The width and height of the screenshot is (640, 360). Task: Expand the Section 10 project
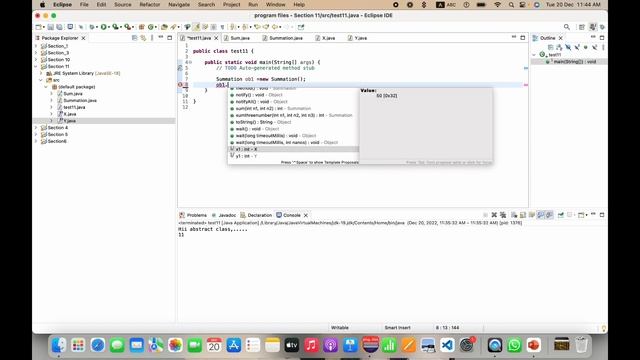36,60
